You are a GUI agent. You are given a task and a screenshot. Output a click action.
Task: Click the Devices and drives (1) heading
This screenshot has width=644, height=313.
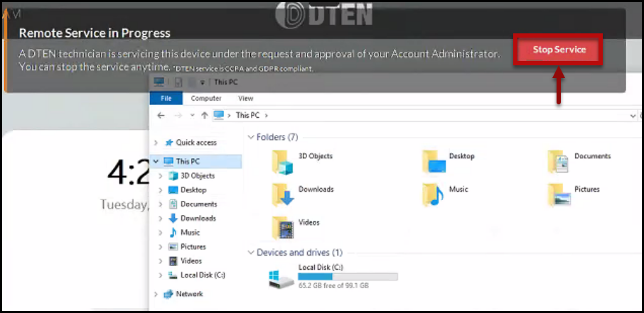(x=299, y=253)
